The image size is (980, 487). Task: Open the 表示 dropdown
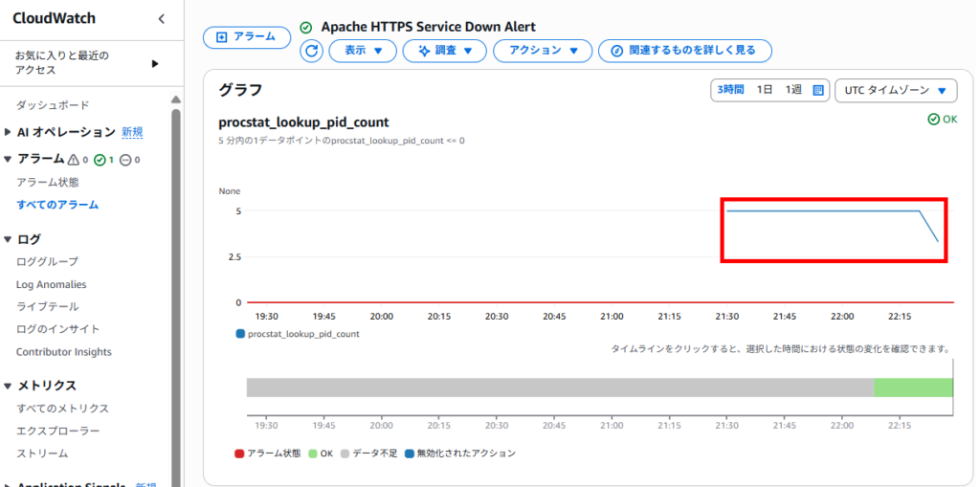click(363, 51)
